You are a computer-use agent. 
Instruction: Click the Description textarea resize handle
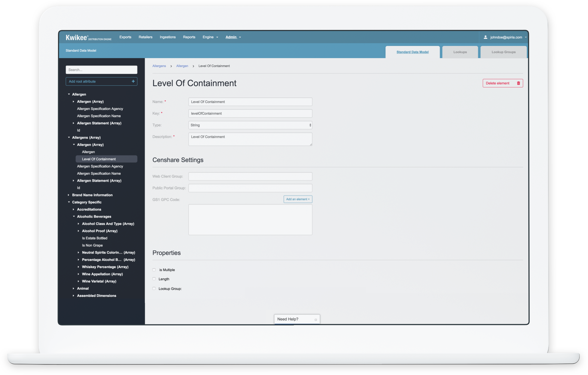[x=311, y=145]
